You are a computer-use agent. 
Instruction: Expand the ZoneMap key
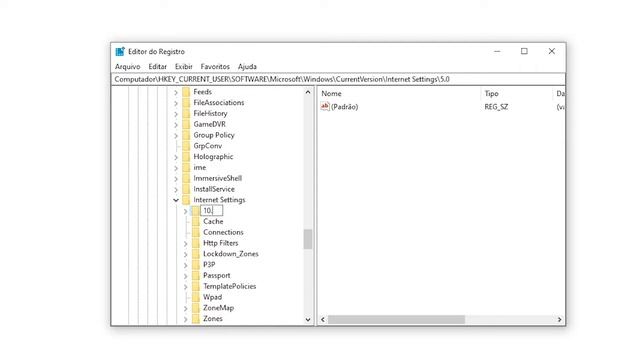coord(186,309)
